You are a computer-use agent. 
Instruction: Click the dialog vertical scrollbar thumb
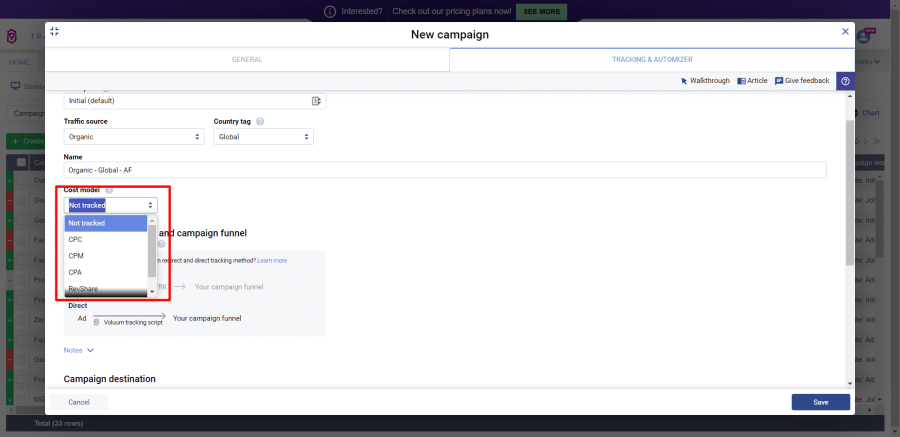coord(850,192)
